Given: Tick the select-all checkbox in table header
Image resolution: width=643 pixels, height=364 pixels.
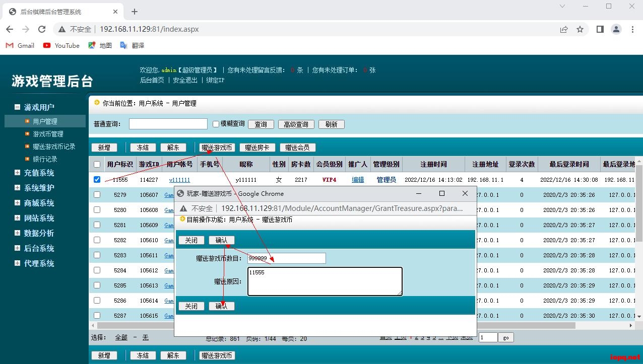Looking at the screenshot, I should 97,164.
